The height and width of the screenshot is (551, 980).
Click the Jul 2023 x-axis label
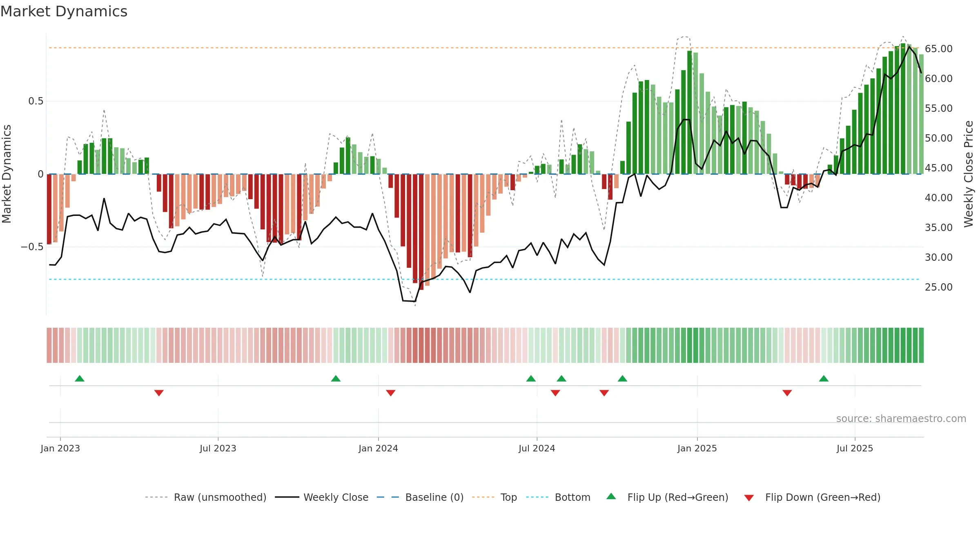[218, 448]
